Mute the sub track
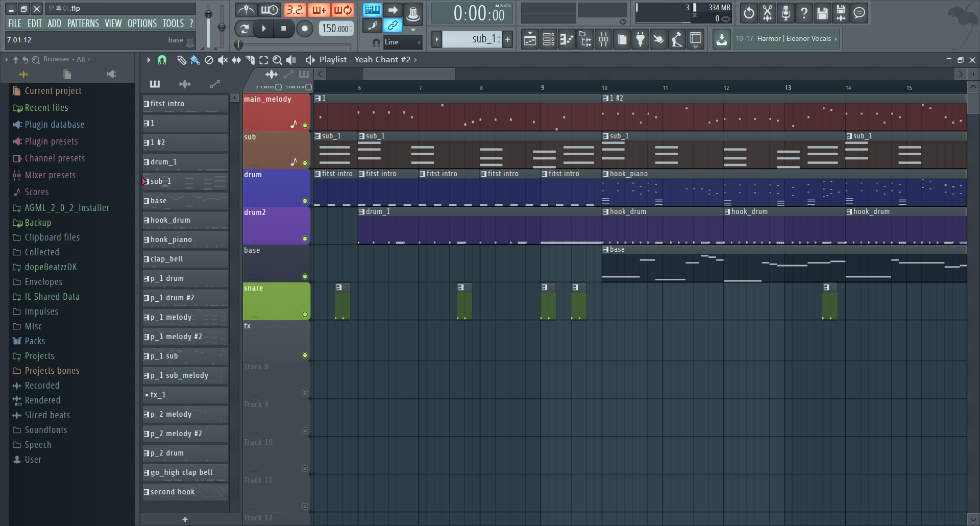 [x=305, y=163]
